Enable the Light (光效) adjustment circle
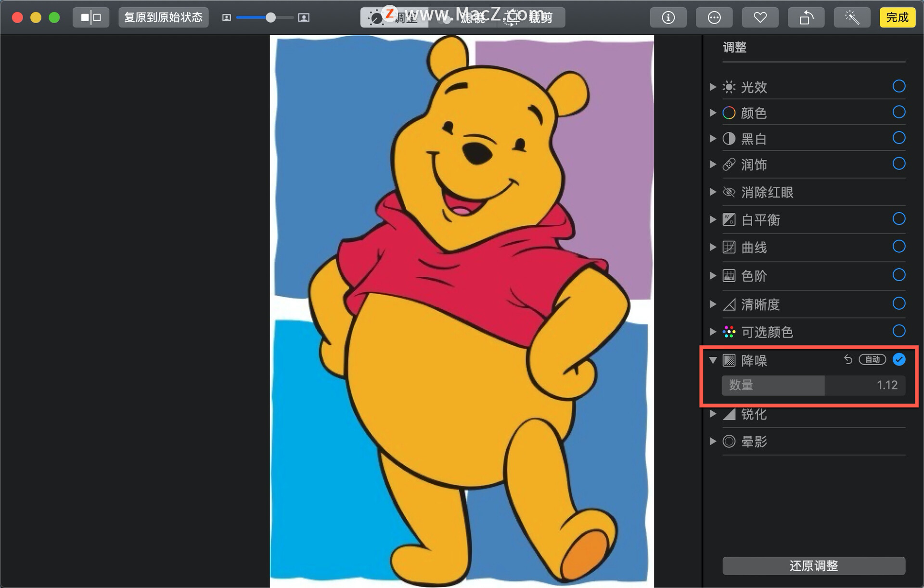Screen dimensions: 924x588 [x=898, y=87]
